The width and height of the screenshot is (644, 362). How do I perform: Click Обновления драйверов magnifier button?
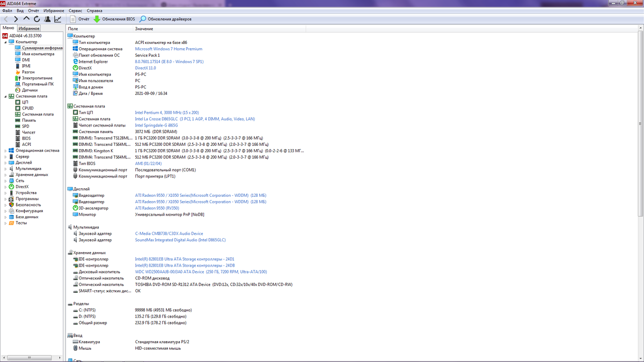165,19
